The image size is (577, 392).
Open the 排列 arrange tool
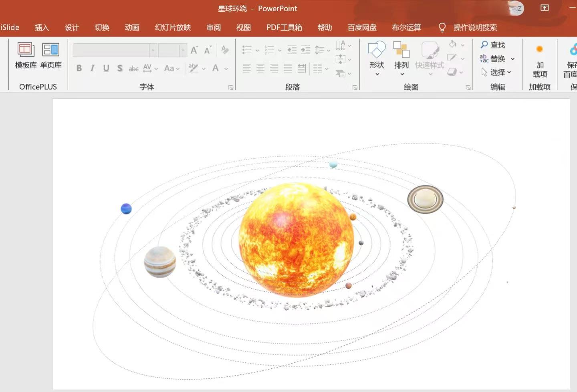(x=401, y=51)
